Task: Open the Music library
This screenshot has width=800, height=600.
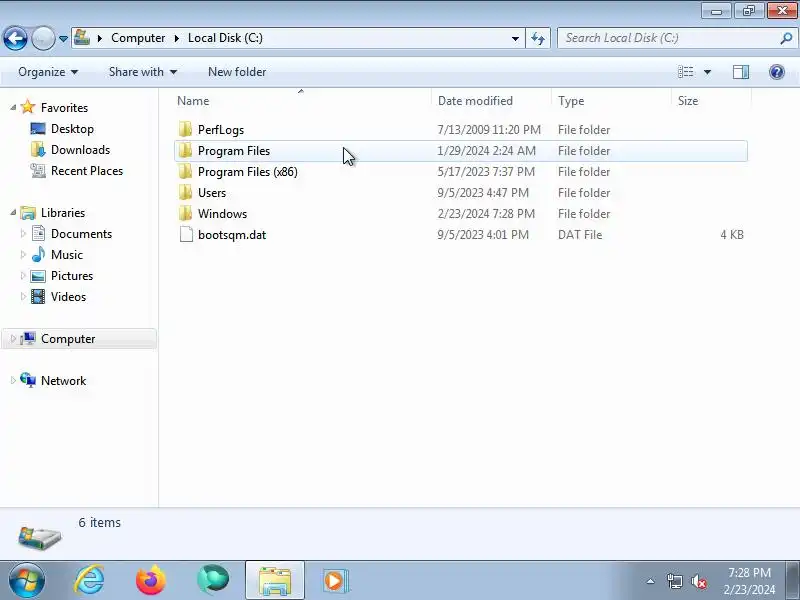Action: (x=67, y=255)
